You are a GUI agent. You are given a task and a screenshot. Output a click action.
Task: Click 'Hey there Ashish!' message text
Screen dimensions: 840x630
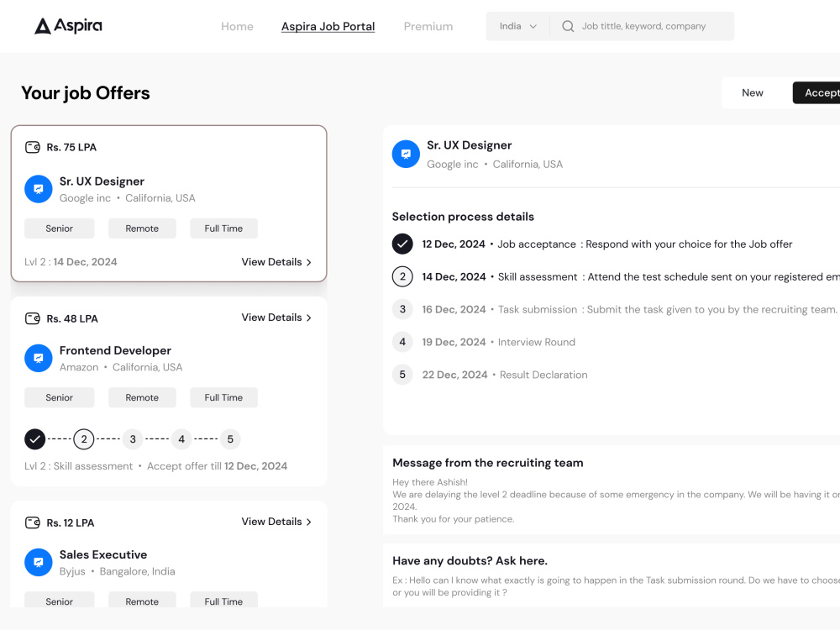[x=429, y=482]
